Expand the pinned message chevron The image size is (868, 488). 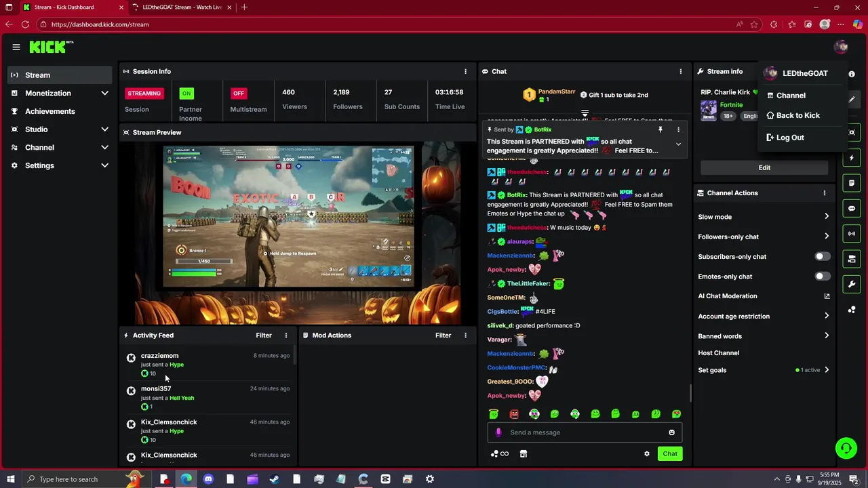coord(678,144)
